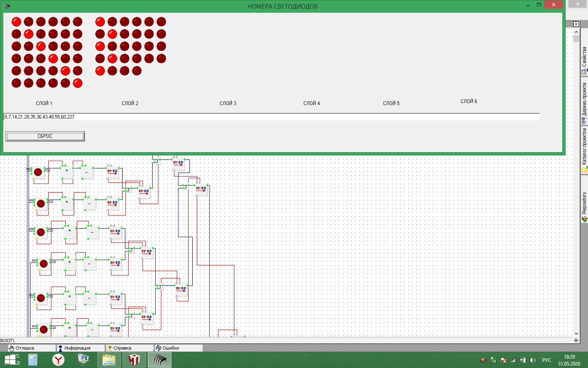Toggle the bottom-right lit LED in СЛОЙ 1
The width and height of the screenshot is (588, 368).
(x=78, y=83)
